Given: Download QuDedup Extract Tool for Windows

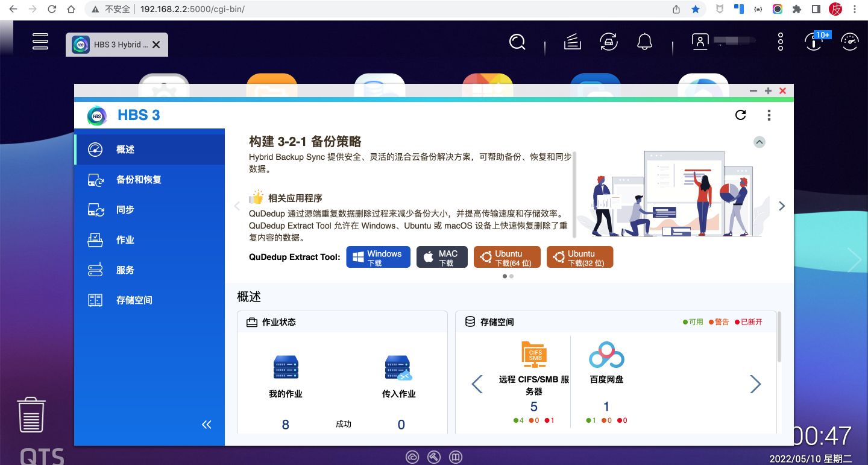Looking at the screenshot, I should tap(378, 256).
